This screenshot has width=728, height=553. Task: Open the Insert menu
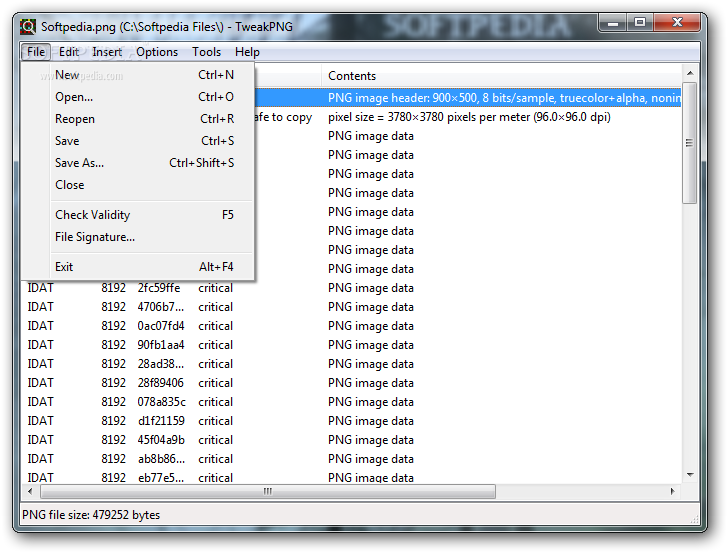(107, 52)
